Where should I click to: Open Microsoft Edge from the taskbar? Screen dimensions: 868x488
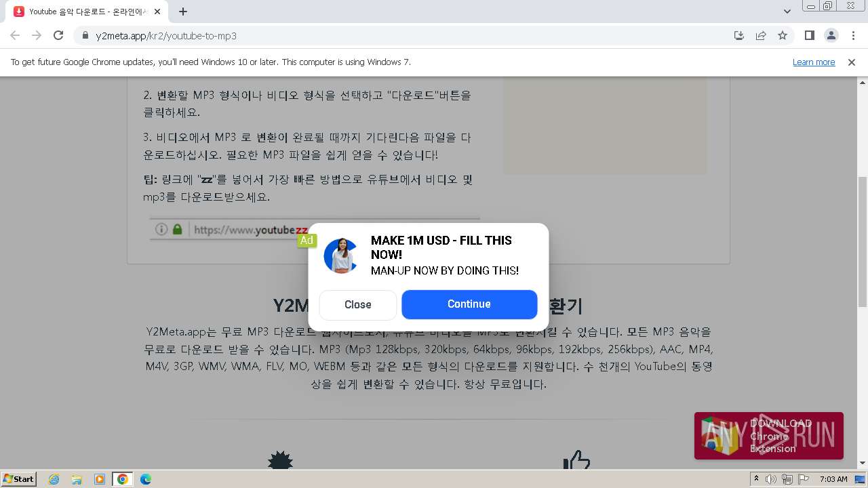point(146,479)
